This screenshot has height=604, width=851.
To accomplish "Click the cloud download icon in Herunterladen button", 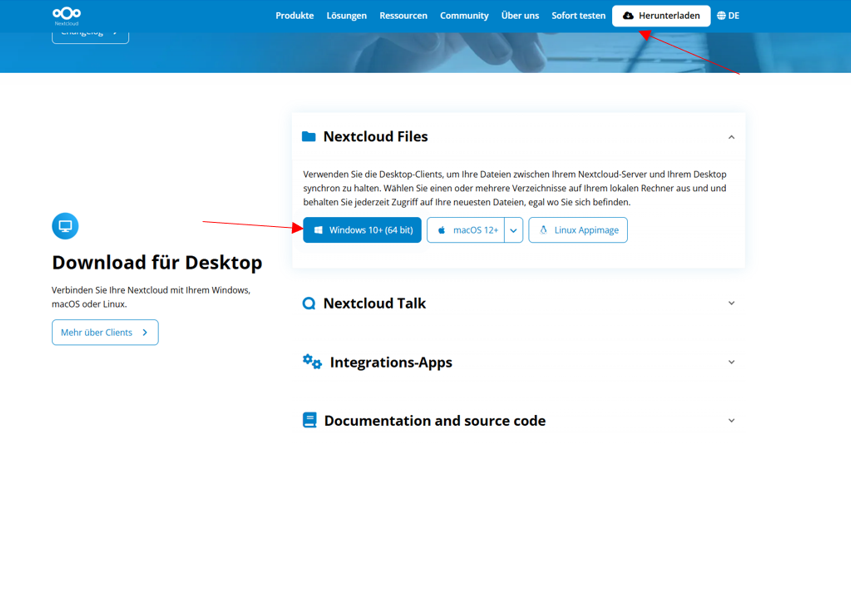I will (628, 16).
